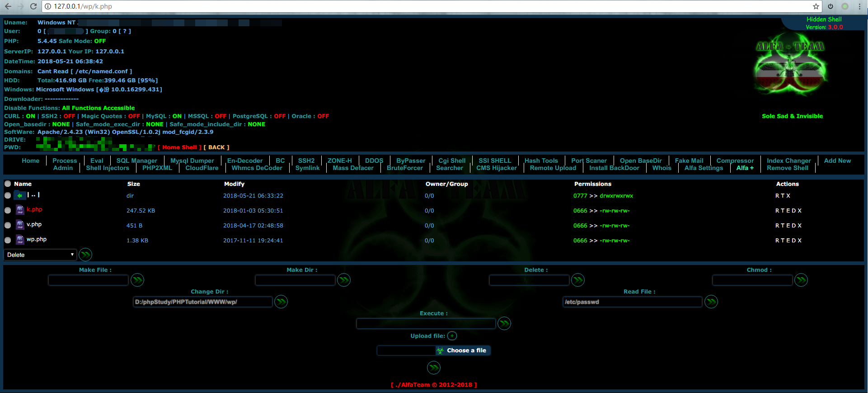Toggle the select-all checkbox beside Name header
This screenshot has height=393, width=868.
(x=8, y=184)
